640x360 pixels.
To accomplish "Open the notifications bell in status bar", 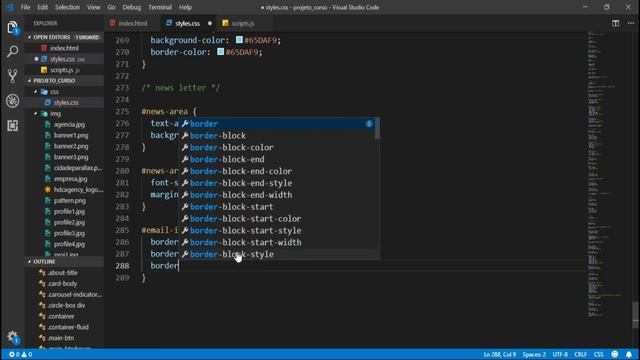I will (x=629, y=354).
